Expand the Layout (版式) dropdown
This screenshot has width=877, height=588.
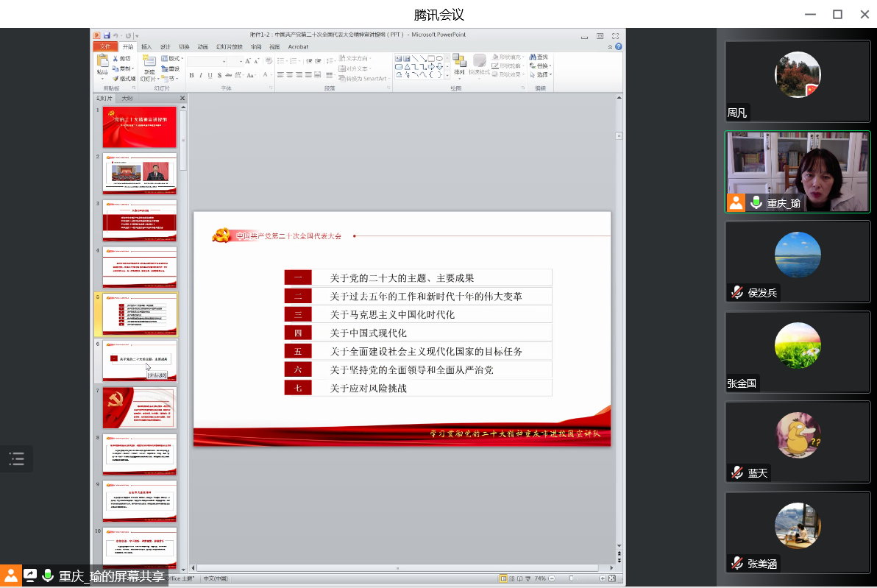174,58
